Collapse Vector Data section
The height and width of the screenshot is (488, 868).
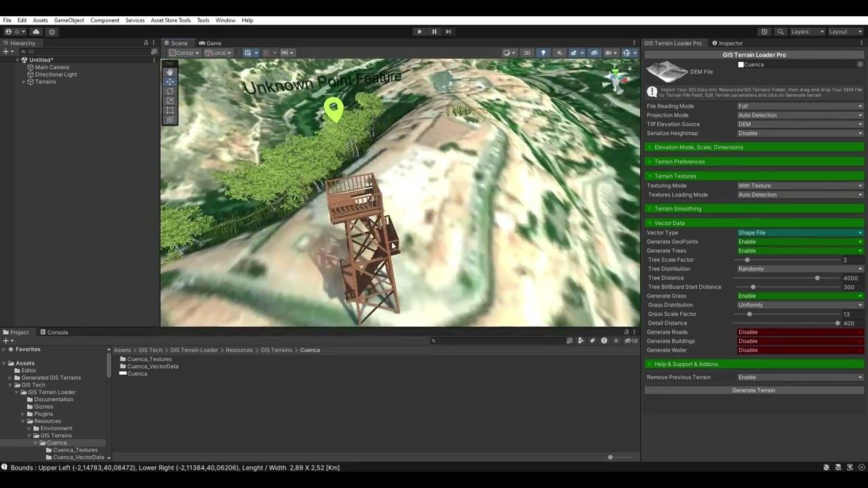pyautogui.click(x=755, y=223)
